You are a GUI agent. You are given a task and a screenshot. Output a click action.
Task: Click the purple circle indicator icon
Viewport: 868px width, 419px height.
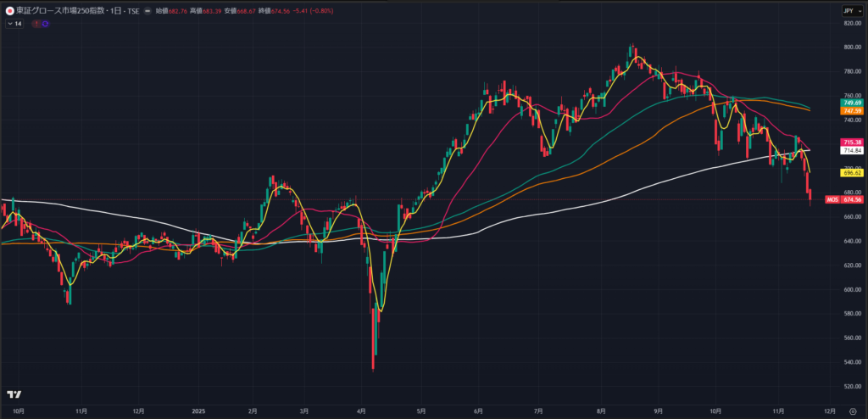click(44, 24)
